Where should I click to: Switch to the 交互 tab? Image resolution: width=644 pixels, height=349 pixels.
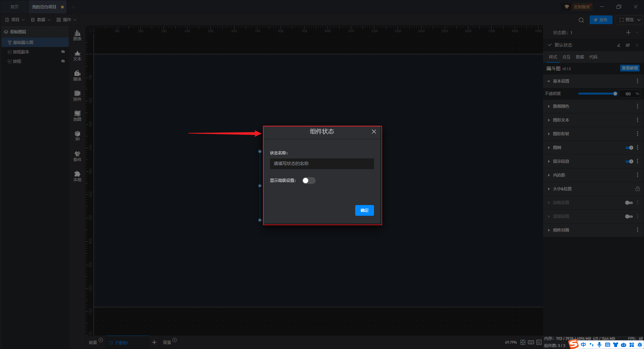point(567,57)
